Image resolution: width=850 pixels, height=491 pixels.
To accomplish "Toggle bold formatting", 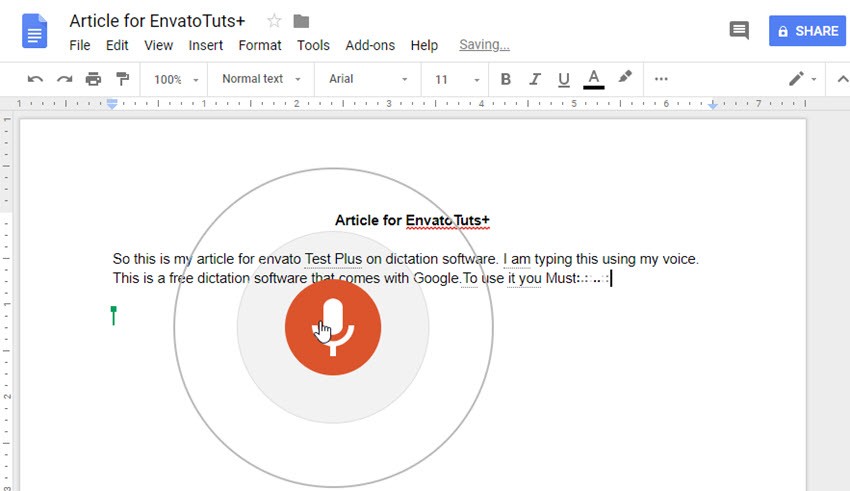I will point(505,79).
